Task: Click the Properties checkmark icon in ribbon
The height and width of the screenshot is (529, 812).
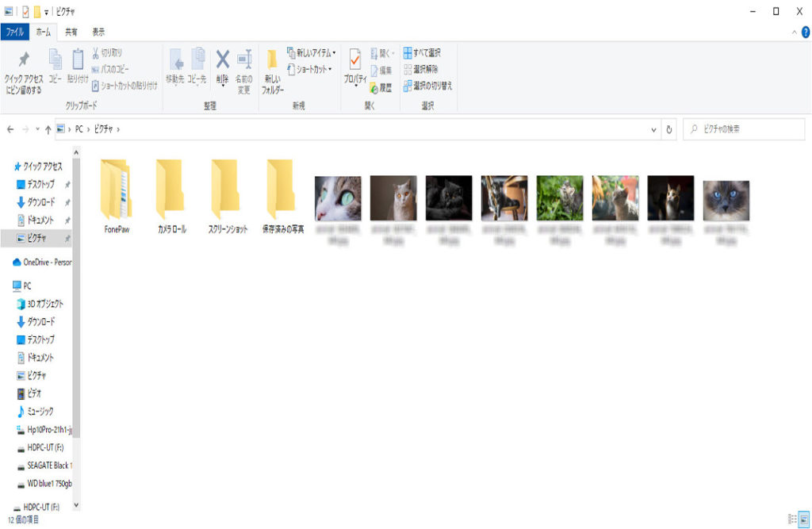Action: pos(354,60)
